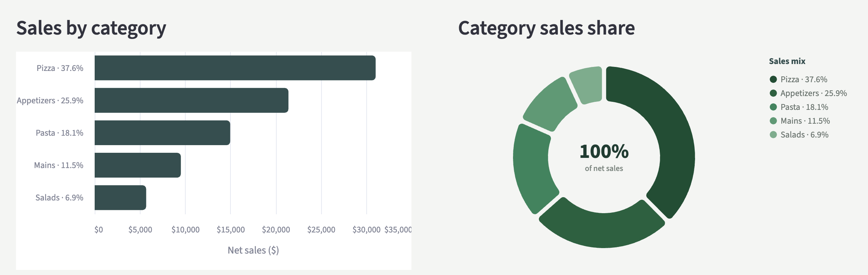868x275 pixels.
Task: Click the Pasta legend color dot
Action: pos(773,107)
